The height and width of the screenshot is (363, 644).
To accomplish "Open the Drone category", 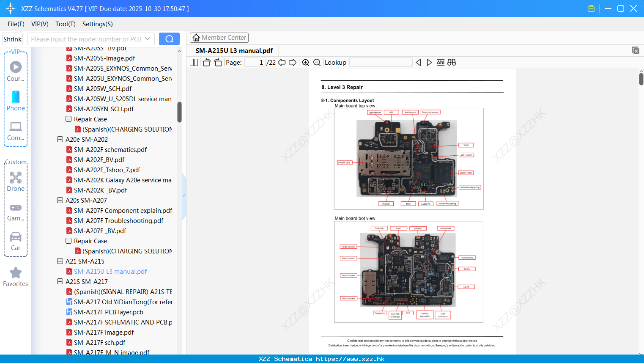I will 16,181.
